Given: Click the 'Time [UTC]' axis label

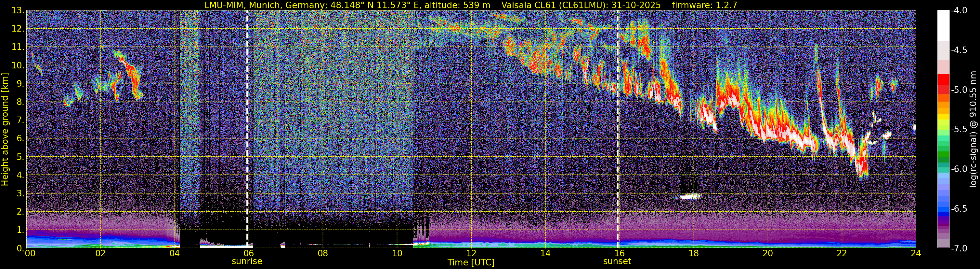Looking at the screenshot, I should (x=471, y=262).
